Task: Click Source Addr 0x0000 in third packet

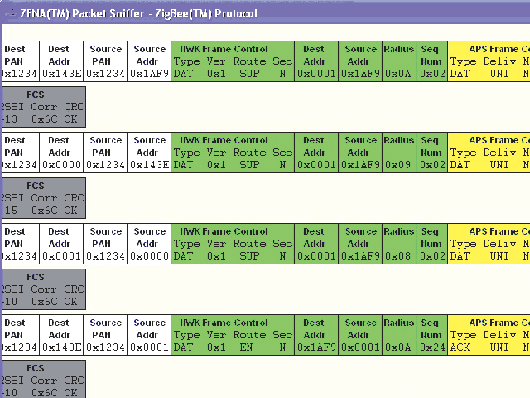Action: pyautogui.click(x=149, y=244)
